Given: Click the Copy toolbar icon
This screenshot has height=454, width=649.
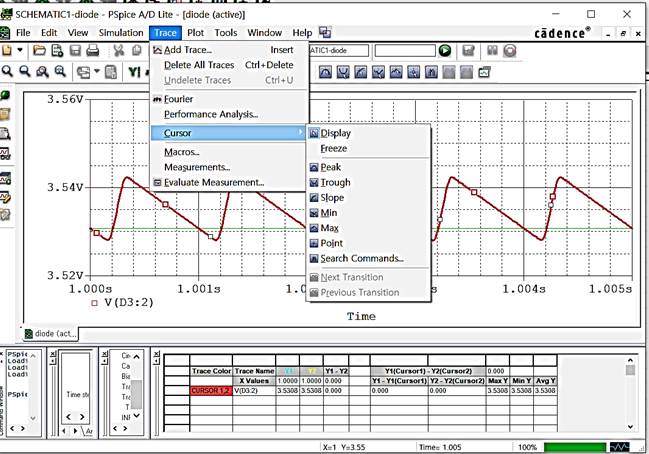Looking at the screenshot, I should click(x=137, y=50).
